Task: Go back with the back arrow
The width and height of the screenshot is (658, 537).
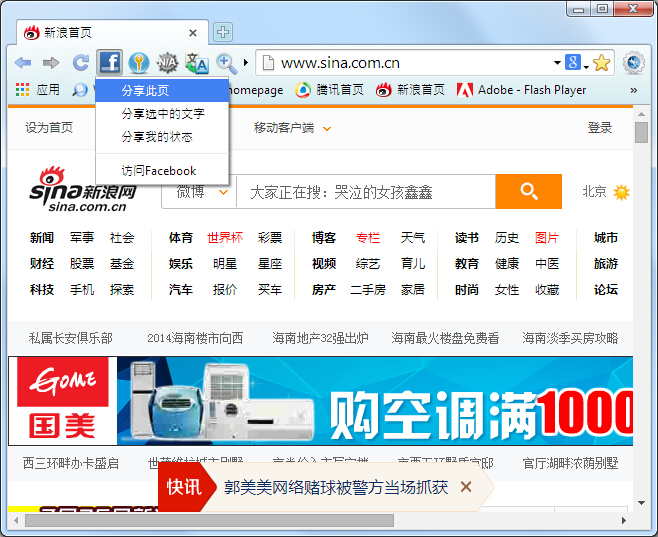Action: [x=23, y=63]
